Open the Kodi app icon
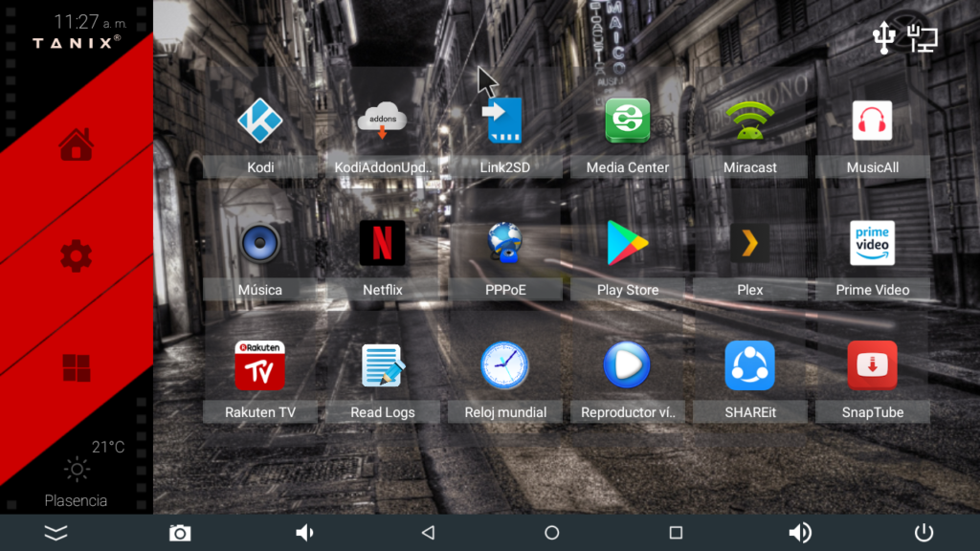Image resolution: width=980 pixels, height=551 pixels. [260, 121]
